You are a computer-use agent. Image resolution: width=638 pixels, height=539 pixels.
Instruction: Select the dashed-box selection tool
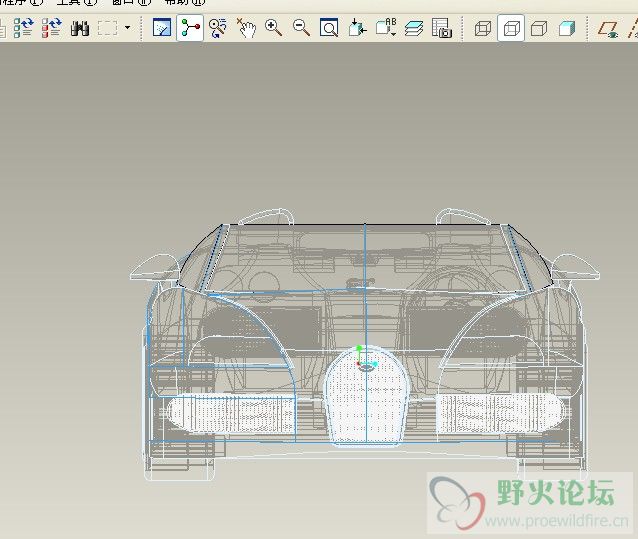pos(107,28)
